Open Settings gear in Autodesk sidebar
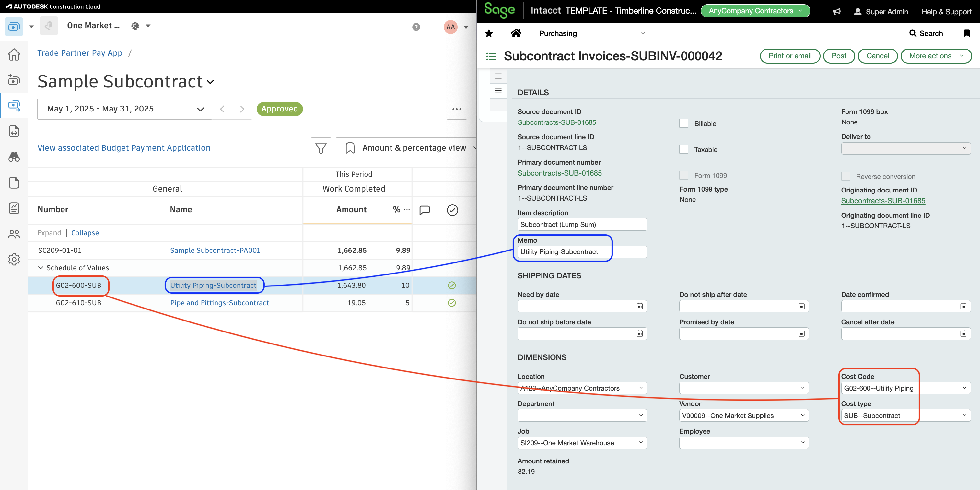980x490 pixels. [x=14, y=260]
